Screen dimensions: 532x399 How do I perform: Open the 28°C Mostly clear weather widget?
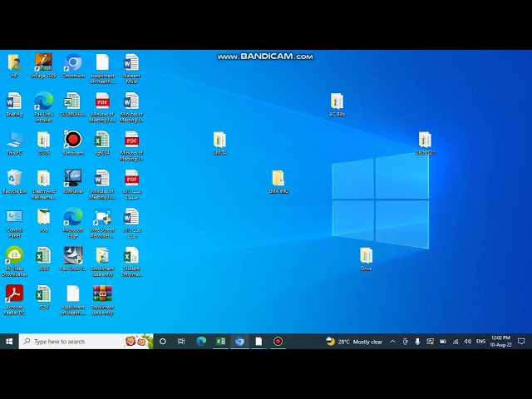[x=354, y=342]
